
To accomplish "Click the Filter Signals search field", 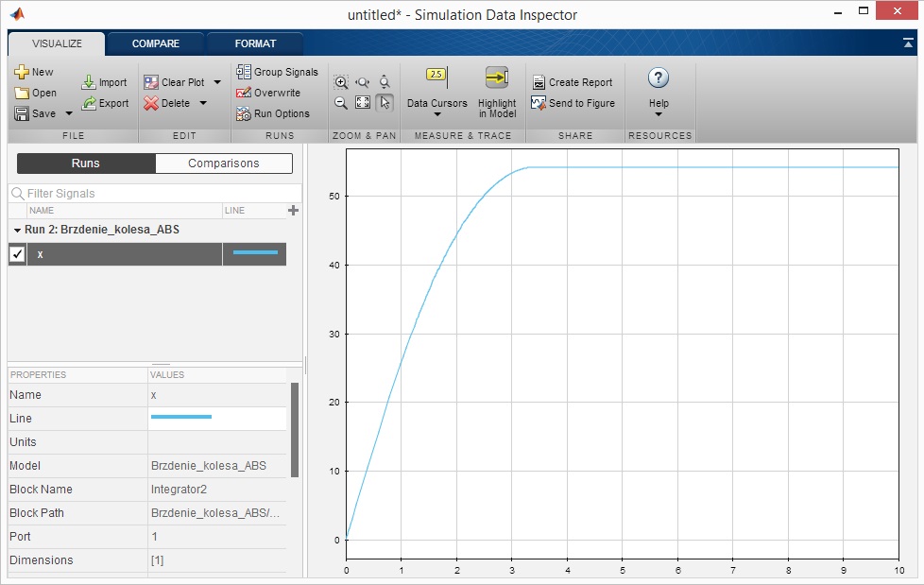I will point(155,194).
